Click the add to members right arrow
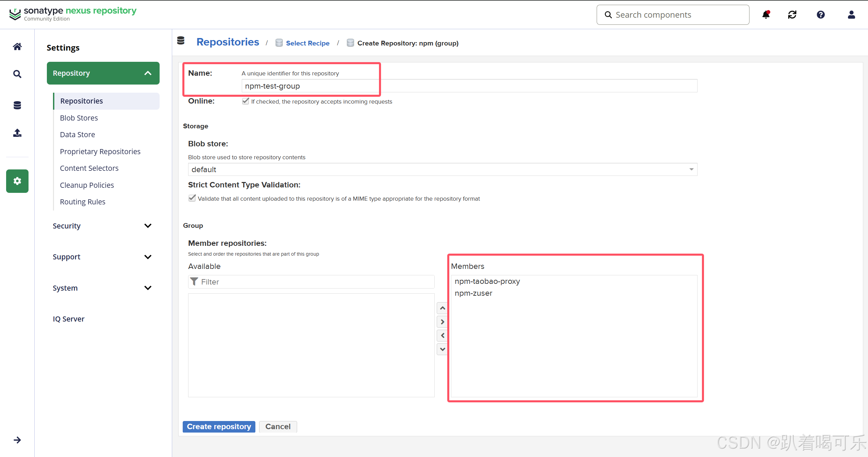 [x=442, y=322]
